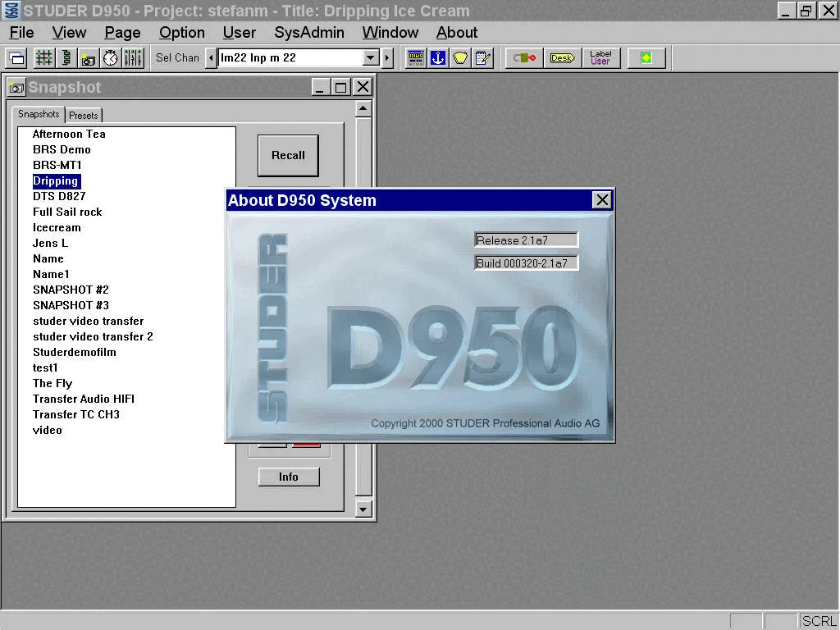Open the File menu
The height and width of the screenshot is (630, 840).
[x=21, y=33]
